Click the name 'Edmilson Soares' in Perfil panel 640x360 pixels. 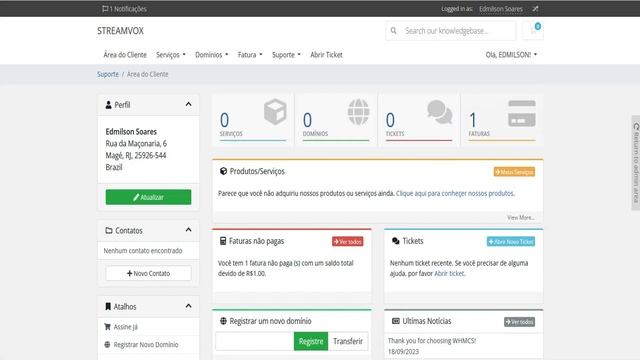131,131
